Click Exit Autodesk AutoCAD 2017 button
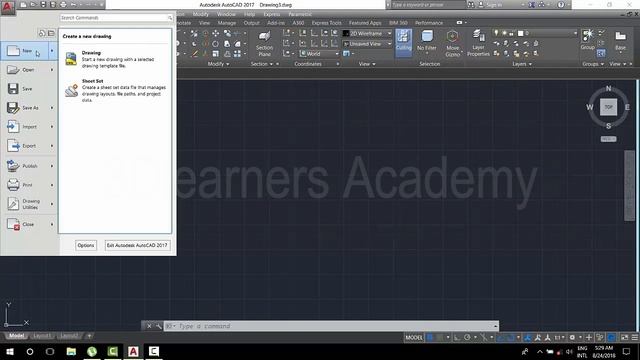640x360 pixels. [137, 246]
